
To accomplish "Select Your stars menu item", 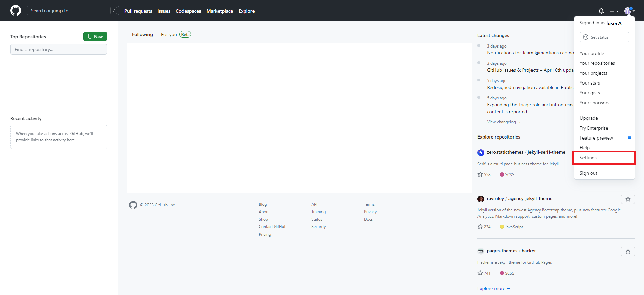I will click(x=604, y=83).
